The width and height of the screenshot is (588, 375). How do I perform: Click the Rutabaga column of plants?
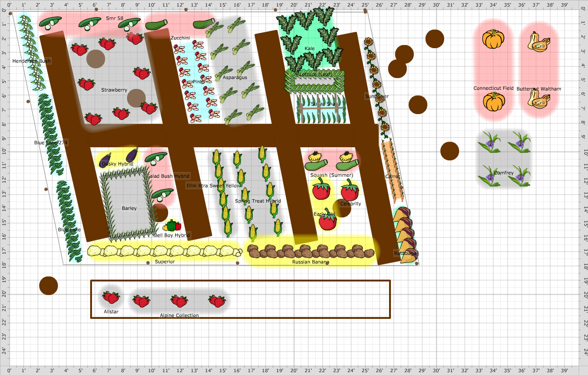click(405, 235)
